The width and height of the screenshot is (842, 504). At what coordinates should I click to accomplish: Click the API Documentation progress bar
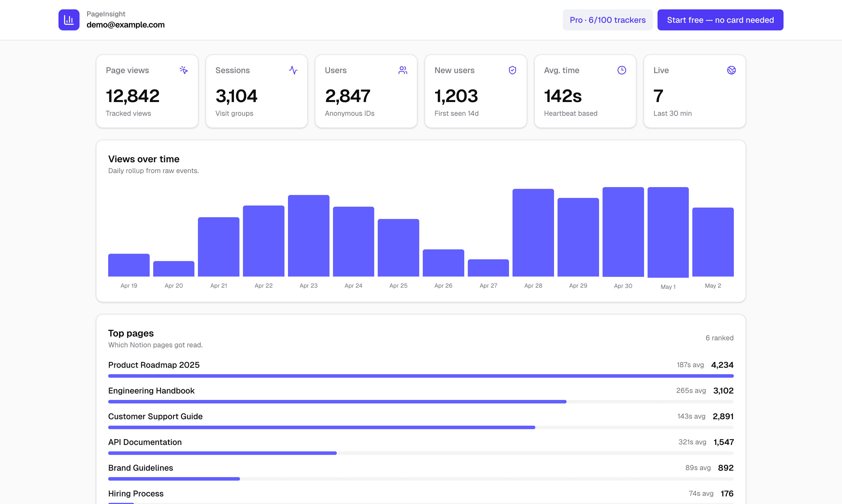(x=421, y=453)
